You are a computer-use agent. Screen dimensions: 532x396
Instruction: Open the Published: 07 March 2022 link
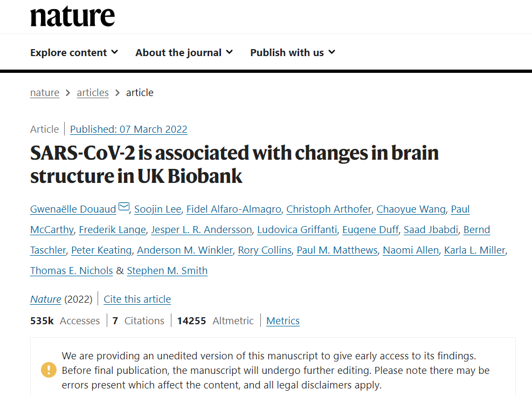click(x=129, y=129)
